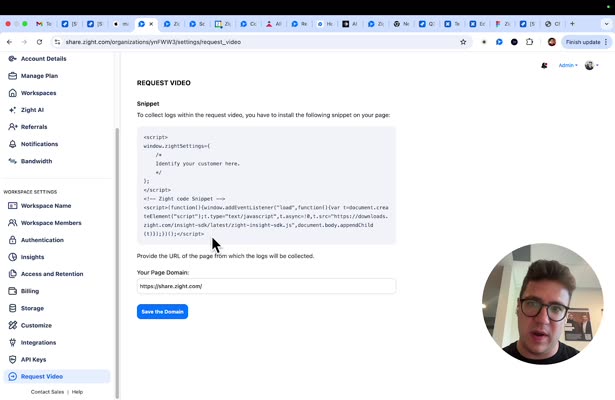Click the Help link
615x400 pixels.
tap(77, 392)
